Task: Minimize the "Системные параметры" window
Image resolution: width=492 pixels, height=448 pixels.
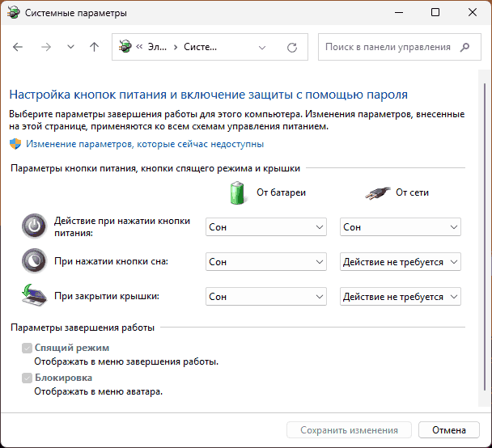Action: coord(398,13)
